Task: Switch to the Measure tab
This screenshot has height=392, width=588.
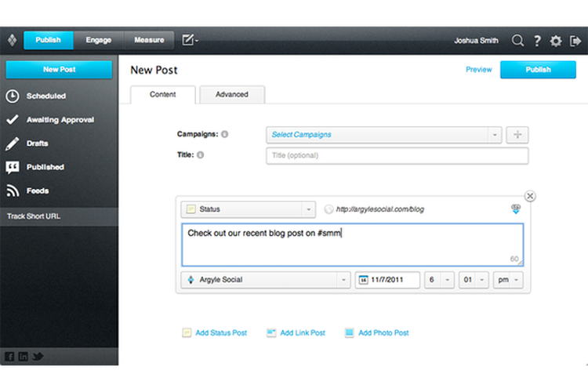Action: point(149,40)
